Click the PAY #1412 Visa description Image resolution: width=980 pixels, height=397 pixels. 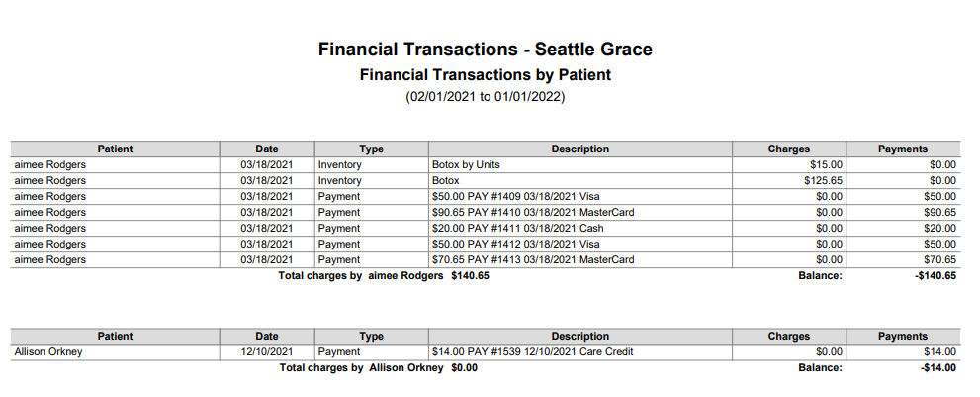click(x=515, y=245)
